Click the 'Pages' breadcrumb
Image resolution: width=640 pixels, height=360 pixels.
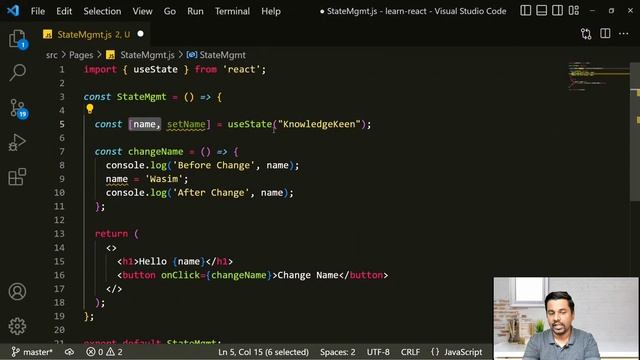tap(81, 55)
